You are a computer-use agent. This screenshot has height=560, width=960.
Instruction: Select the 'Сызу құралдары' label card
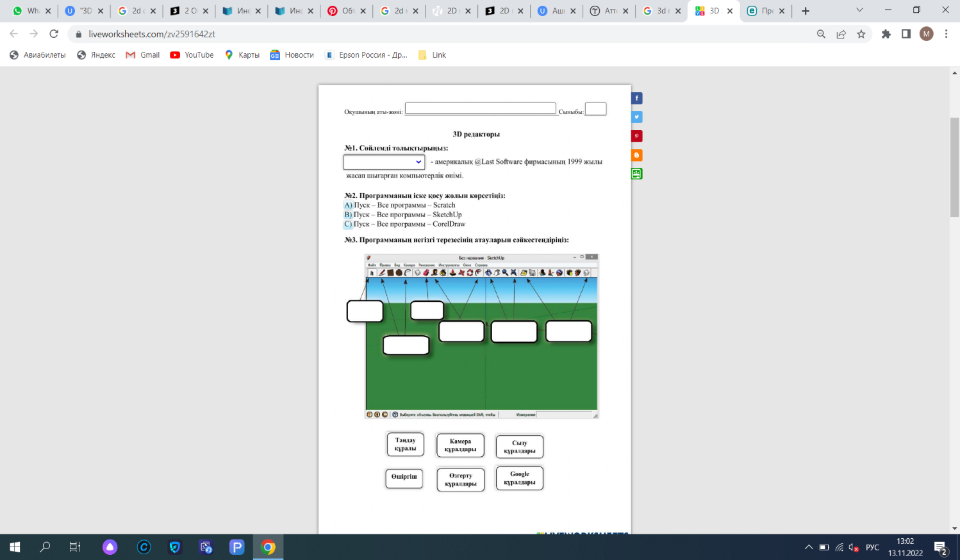click(x=520, y=447)
